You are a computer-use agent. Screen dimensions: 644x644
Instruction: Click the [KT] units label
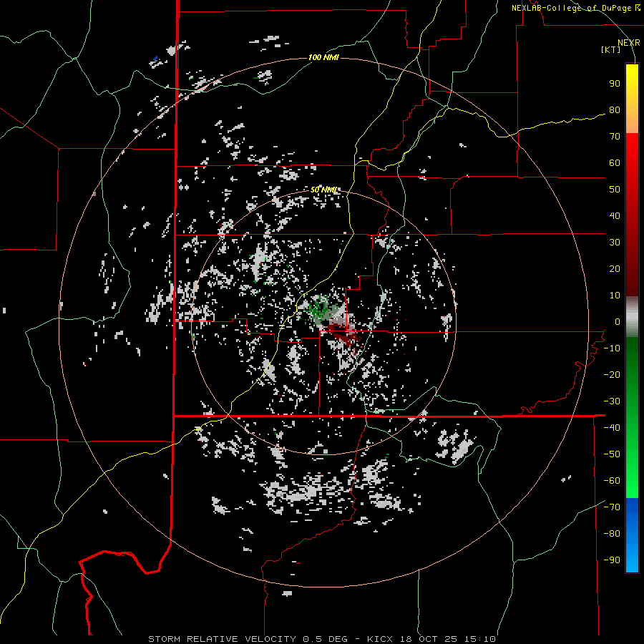(x=611, y=49)
